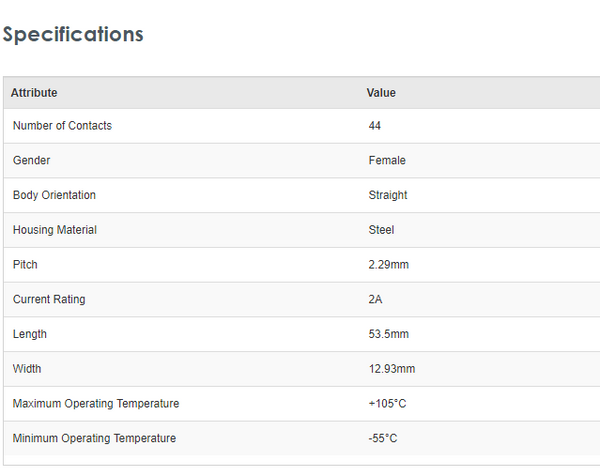
Task: Click the 2.29mm pitch value
Action: pyautogui.click(x=389, y=265)
